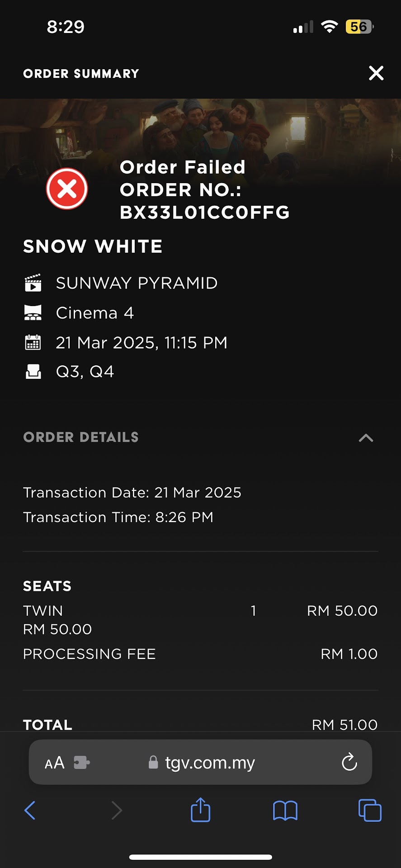Viewport: 401px width, 868px height.
Task: Tap the forward navigation arrow
Action: (117, 810)
